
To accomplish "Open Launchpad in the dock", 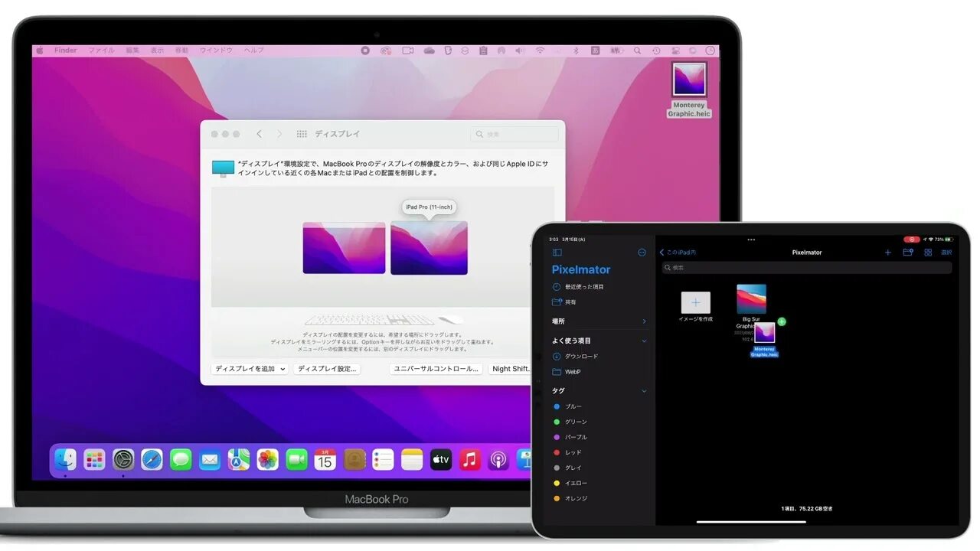I will pos(94,459).
